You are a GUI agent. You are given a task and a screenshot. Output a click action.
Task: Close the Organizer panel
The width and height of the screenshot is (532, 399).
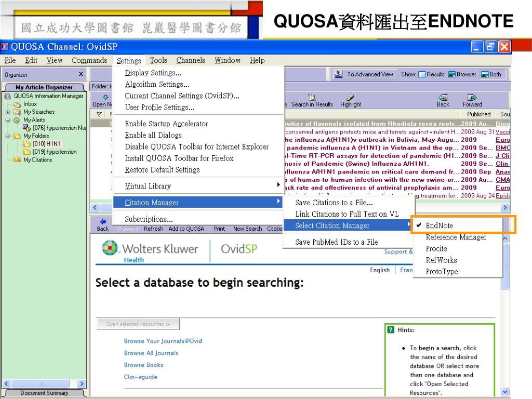pos(81,74)
